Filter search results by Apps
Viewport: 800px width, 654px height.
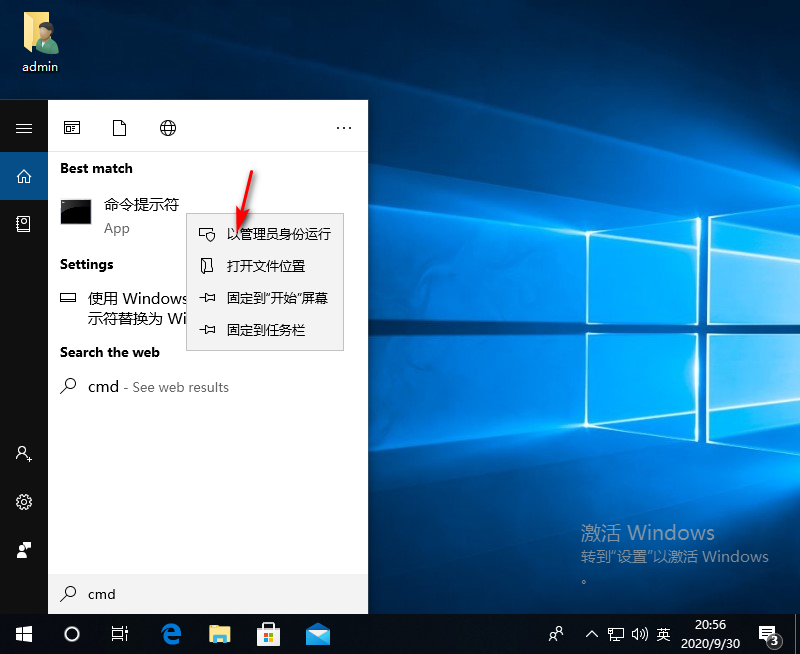click(x=72, y=128)
